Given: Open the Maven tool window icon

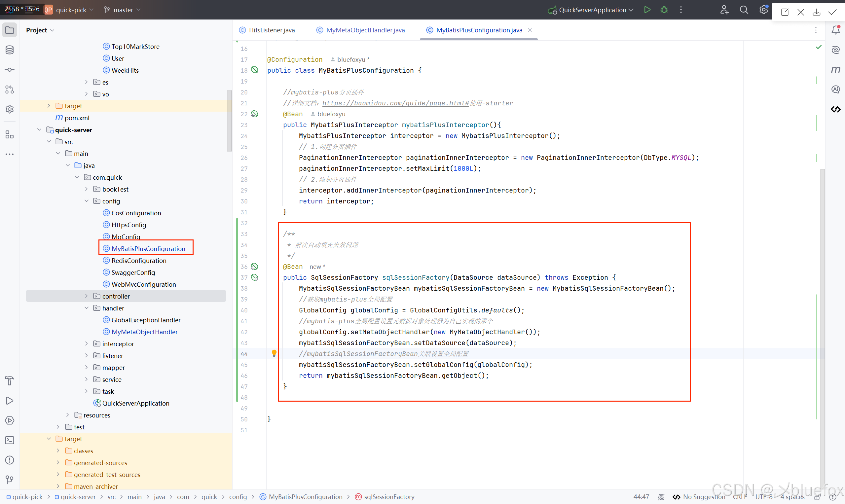Looking at the screenshot, I should click(x=835, y=70).
